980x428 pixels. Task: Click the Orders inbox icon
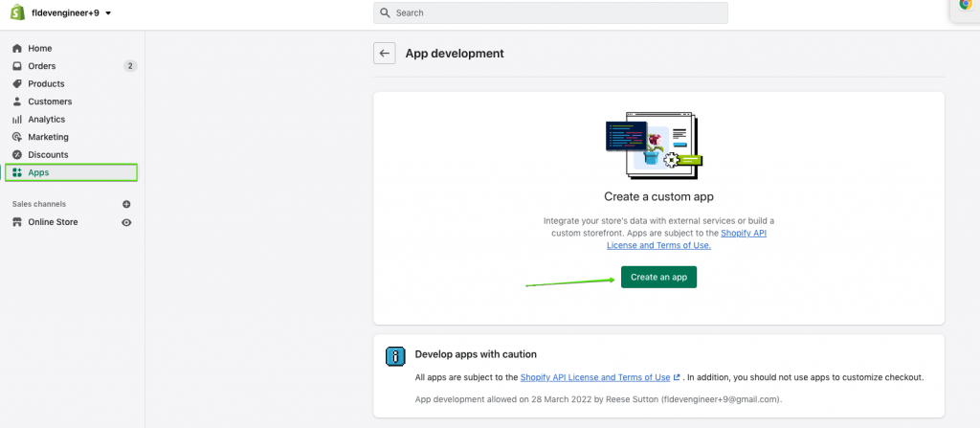tap(17, 66)
